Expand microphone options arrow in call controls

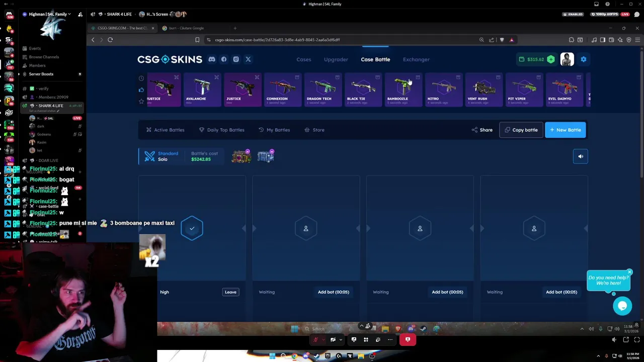pyautogui.click(x=323, y=339)
